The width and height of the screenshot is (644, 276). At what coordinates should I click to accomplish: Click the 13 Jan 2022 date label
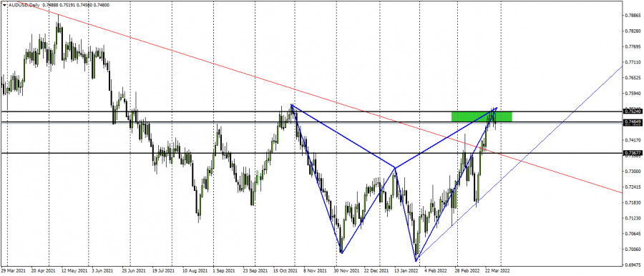[x=406, y=272]
